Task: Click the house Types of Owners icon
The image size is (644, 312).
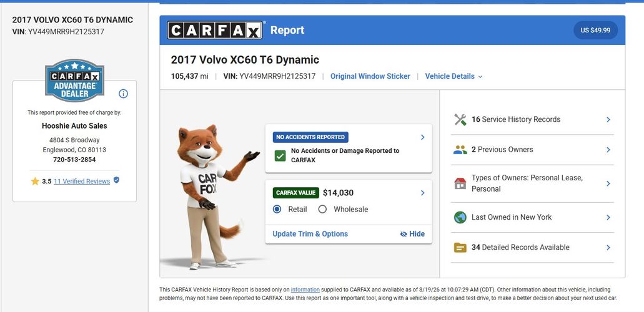Action: tap(460, 183)
